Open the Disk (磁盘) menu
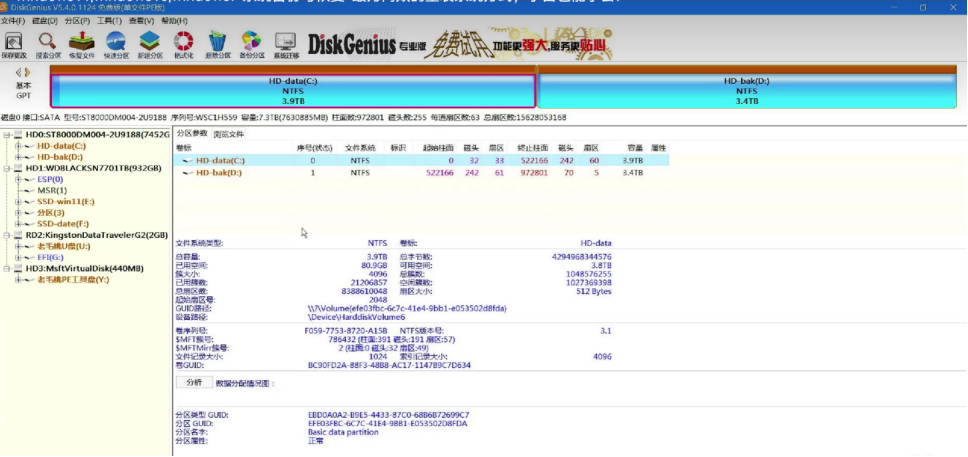 44,21
